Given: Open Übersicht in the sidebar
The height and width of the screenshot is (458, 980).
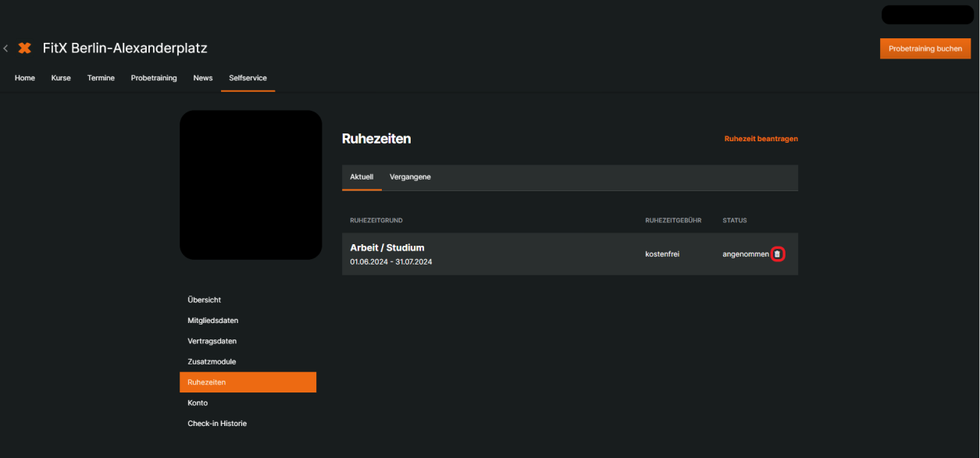Looking at the screenshot, I should pyautogui.click(x=205, y=300).
